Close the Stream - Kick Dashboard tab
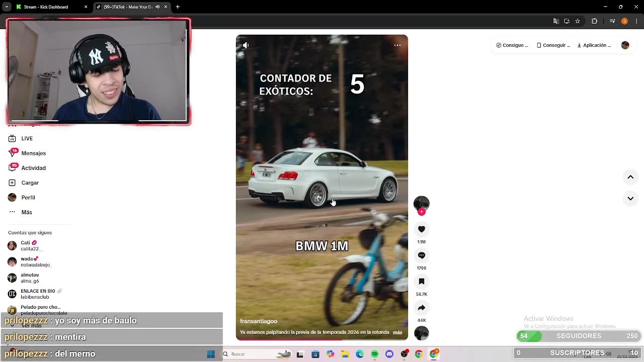The width and height of the screenshot is (644, 362). point(86,7)
